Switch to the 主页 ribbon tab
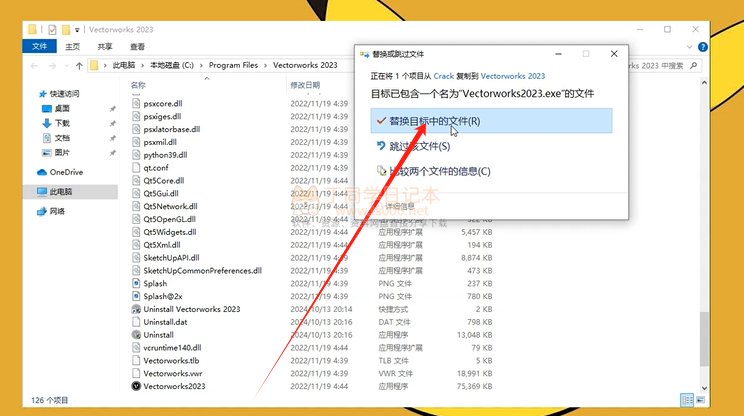Viewport: 744px width, 416px height. point(73,46)
